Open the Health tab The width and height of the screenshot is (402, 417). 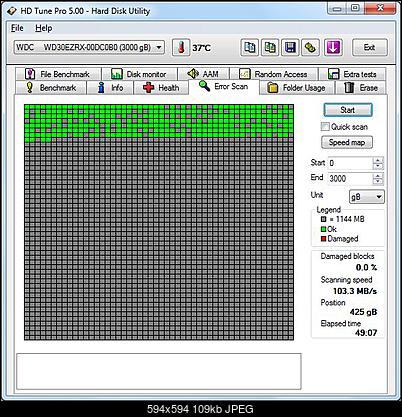point(161,88)
